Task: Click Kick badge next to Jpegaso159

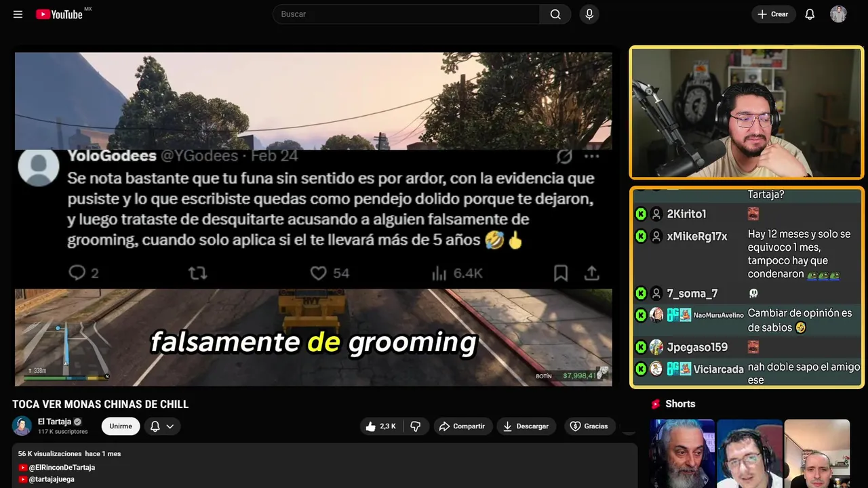Action: pos(641,347)
